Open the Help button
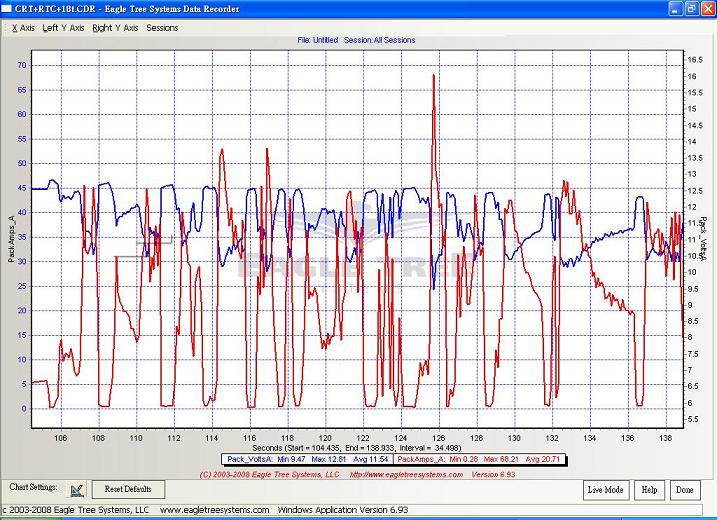717x520 pixels. 649,489
